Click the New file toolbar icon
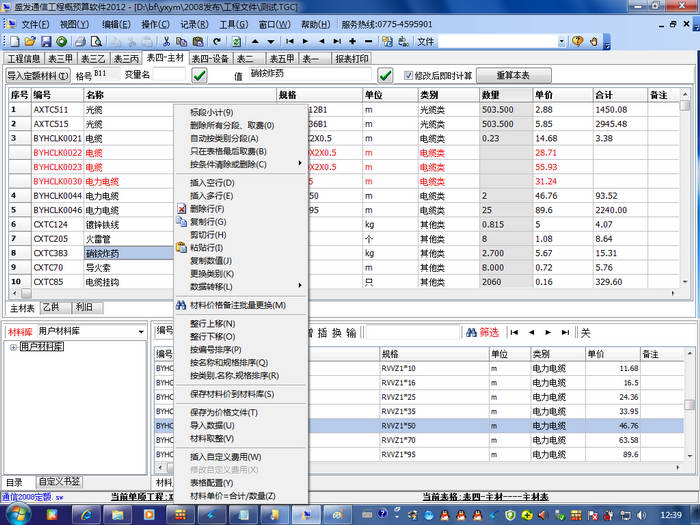This screenshot has height=525, width=700. (14, 42)
